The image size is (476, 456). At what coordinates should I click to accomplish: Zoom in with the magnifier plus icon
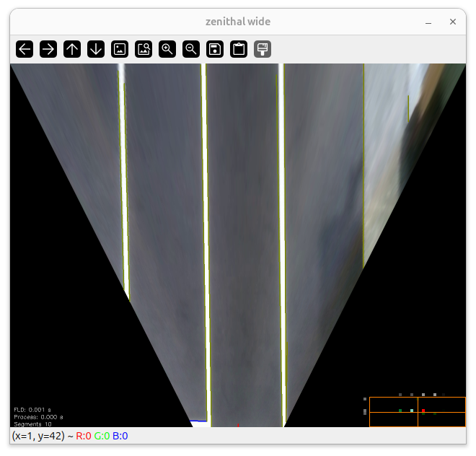[x=167, y=49]
